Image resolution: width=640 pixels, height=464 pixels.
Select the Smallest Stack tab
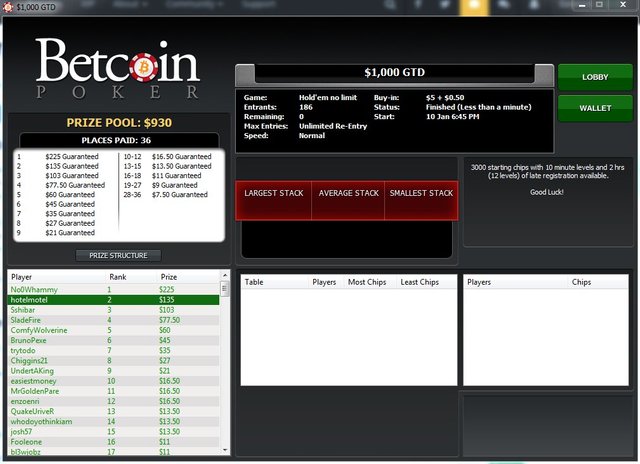coord(421,200)
